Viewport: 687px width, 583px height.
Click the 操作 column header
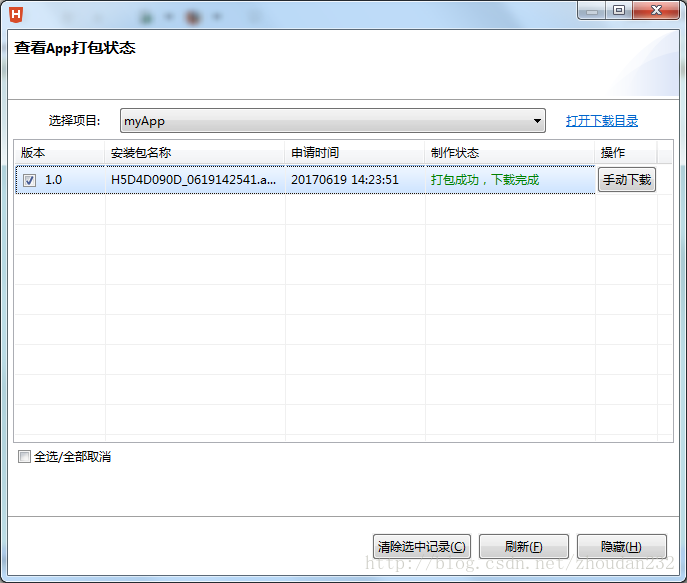(626, 152)
